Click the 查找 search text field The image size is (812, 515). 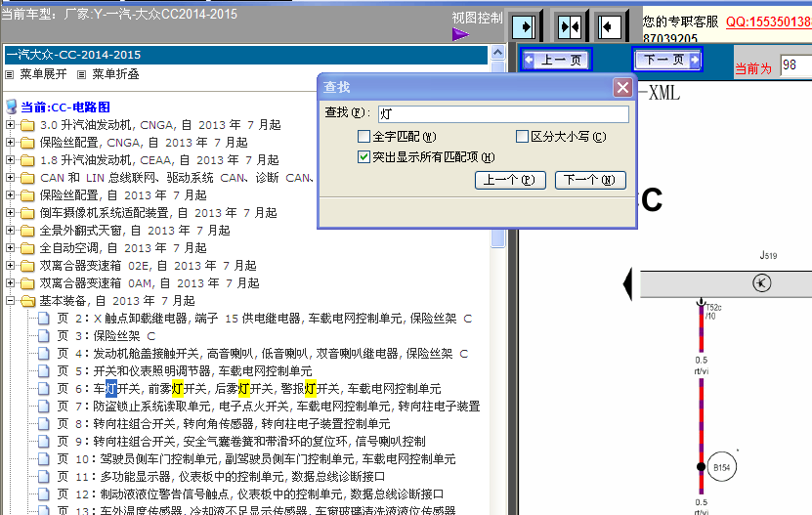point(503,114)
